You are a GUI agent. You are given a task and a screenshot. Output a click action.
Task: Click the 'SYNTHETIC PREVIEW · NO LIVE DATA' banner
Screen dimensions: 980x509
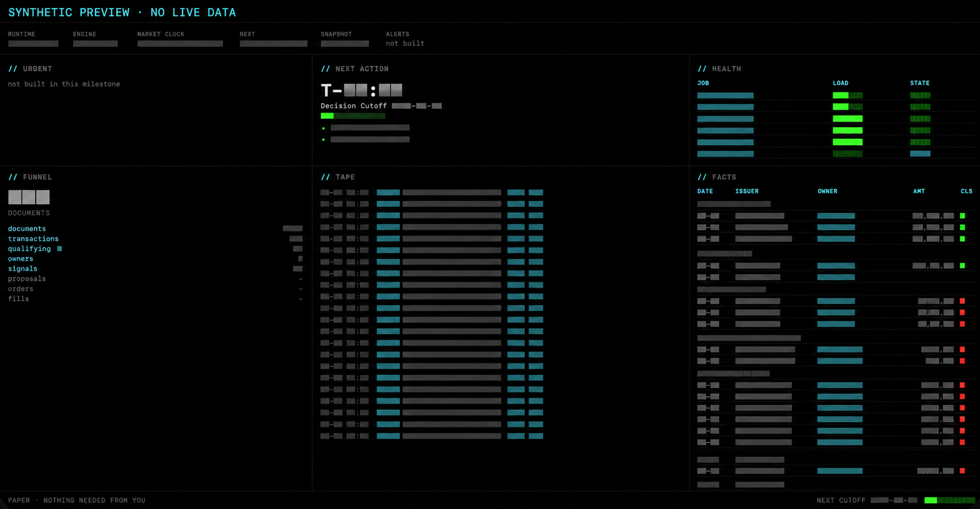point(122,12)
